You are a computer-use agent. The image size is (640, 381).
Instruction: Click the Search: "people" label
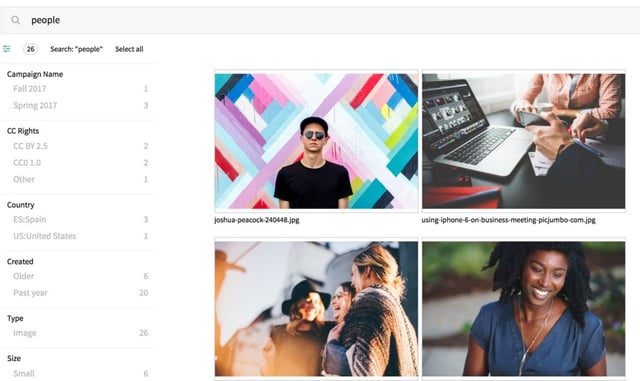(x=76, y=49)
